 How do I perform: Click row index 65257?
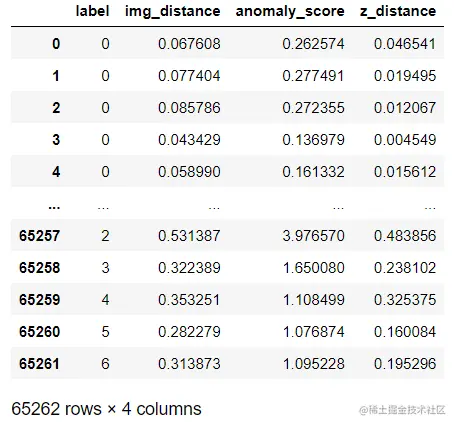coord(40,236)
